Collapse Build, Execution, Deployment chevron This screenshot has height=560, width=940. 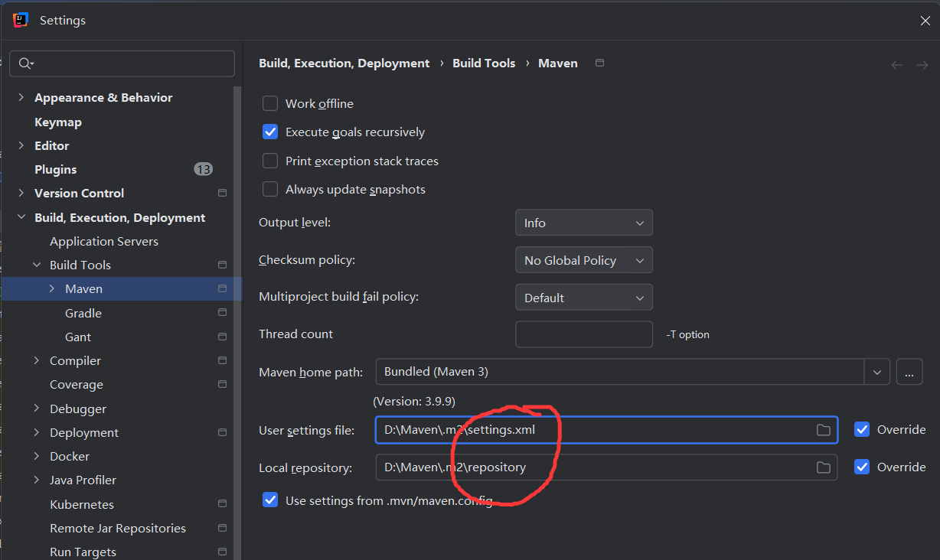[x=21, y=217]
